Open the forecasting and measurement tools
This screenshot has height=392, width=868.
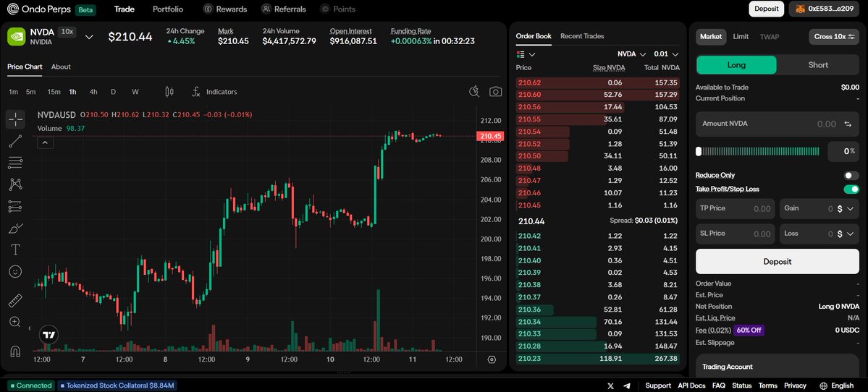point(15,206)
